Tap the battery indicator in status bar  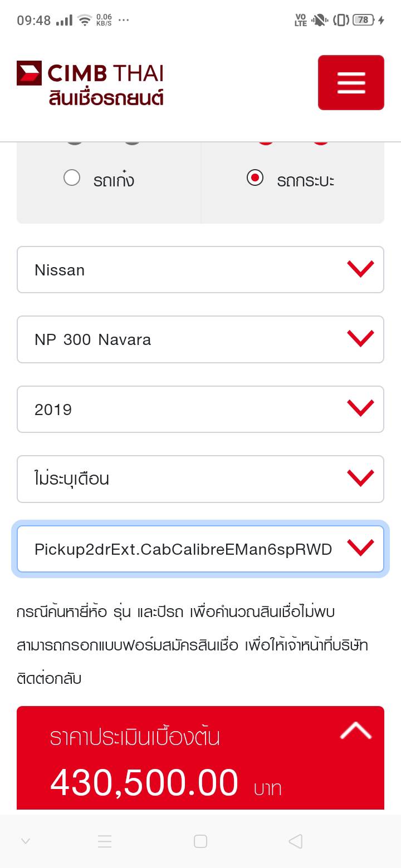363,20
